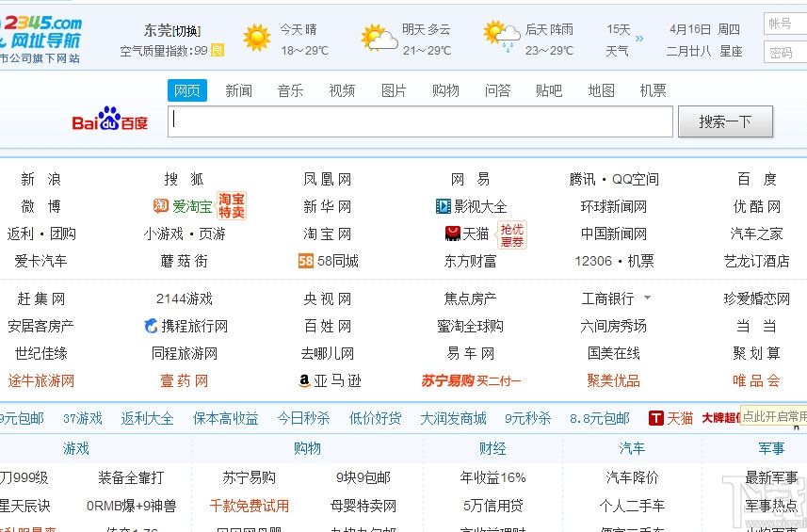Open the 15天天气 forecast arrow
807x532 pixels.
639,39
